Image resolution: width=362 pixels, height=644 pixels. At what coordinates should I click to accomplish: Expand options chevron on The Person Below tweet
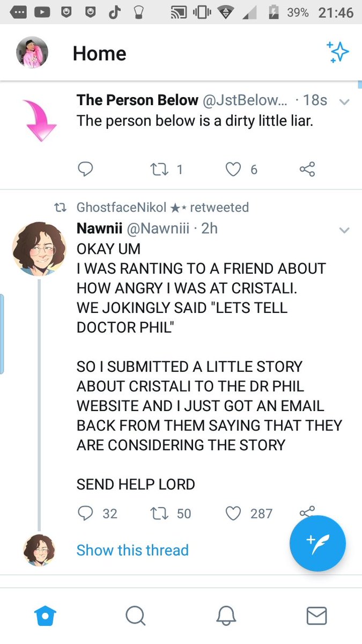point(344,101)
